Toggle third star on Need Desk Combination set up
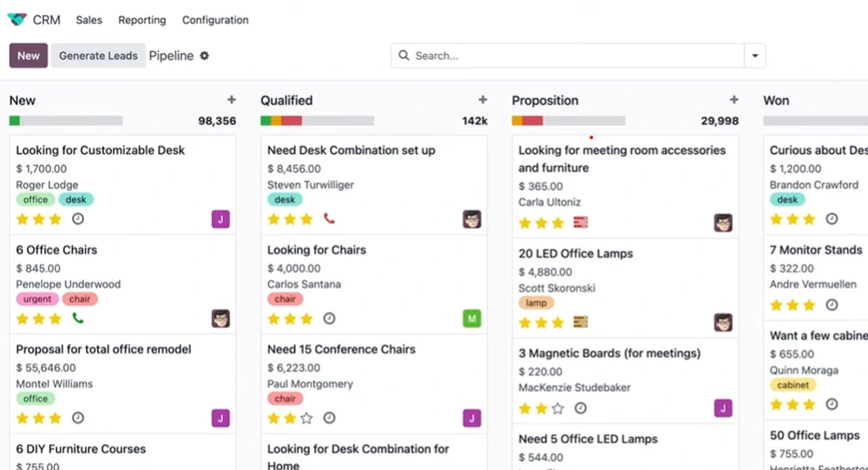 [306, 219]
